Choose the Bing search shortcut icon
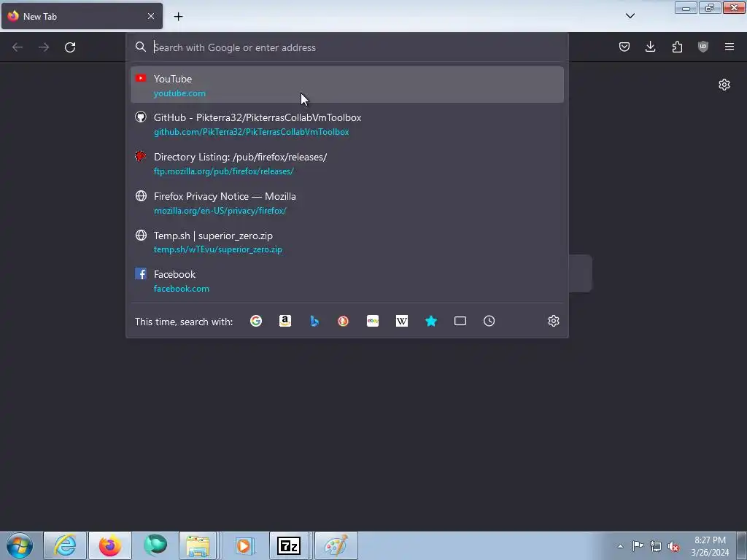The image size is (747, 560). pos(314,321)
